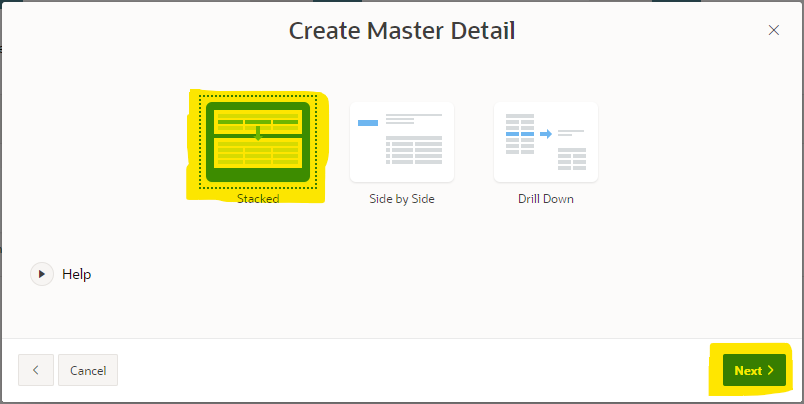The width and height of the screenshot is (804, 404).
Task: Click the blue arrow in Drill Down thumbnail
Action: pos(546,133)
